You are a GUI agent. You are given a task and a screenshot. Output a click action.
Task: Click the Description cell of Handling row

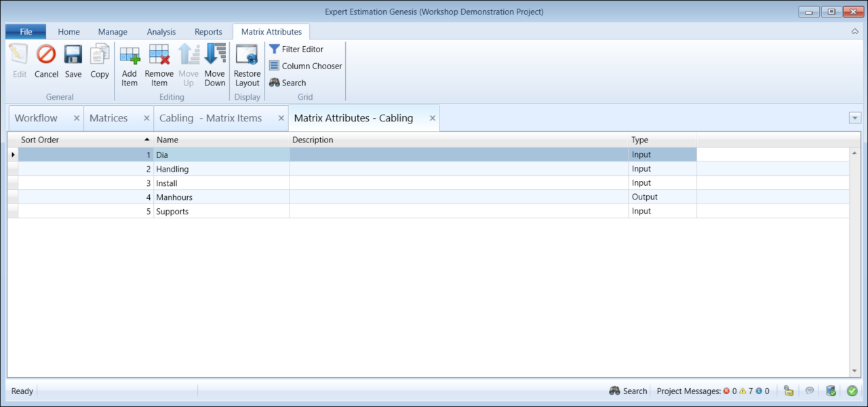pos(458,169)
